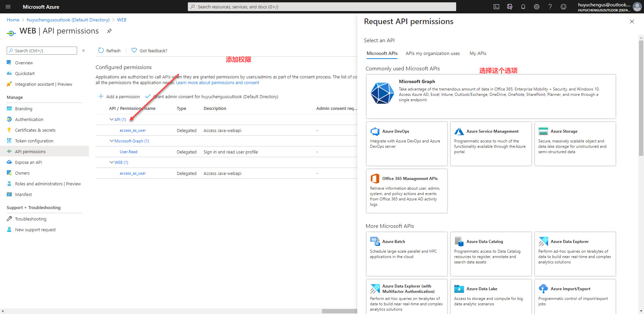
Task: Click the panel's vertical scrollbar
Action: [x=641, y=101]
